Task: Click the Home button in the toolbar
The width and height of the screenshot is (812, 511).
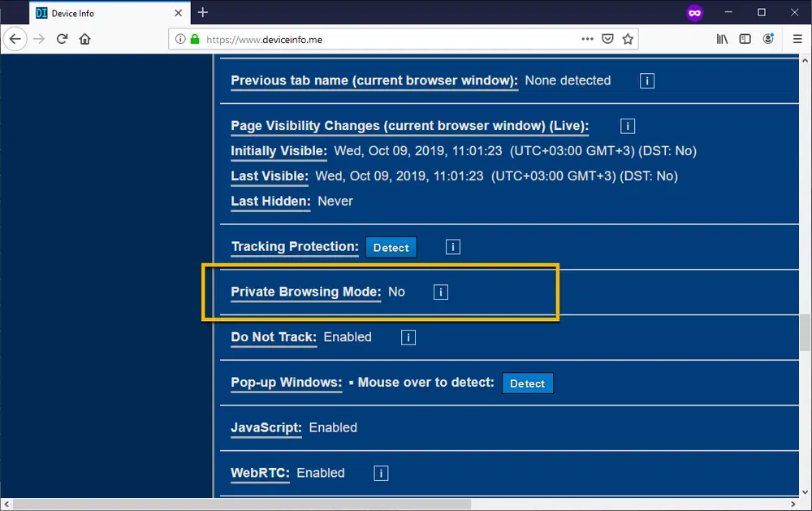Action: [84, 38]
